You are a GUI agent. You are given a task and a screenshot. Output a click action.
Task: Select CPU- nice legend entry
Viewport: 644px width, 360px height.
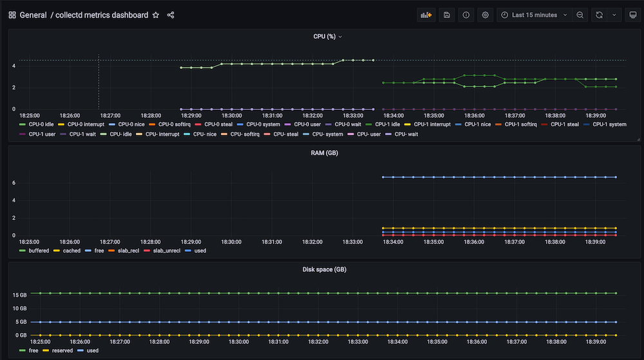[x=205, y=134]
